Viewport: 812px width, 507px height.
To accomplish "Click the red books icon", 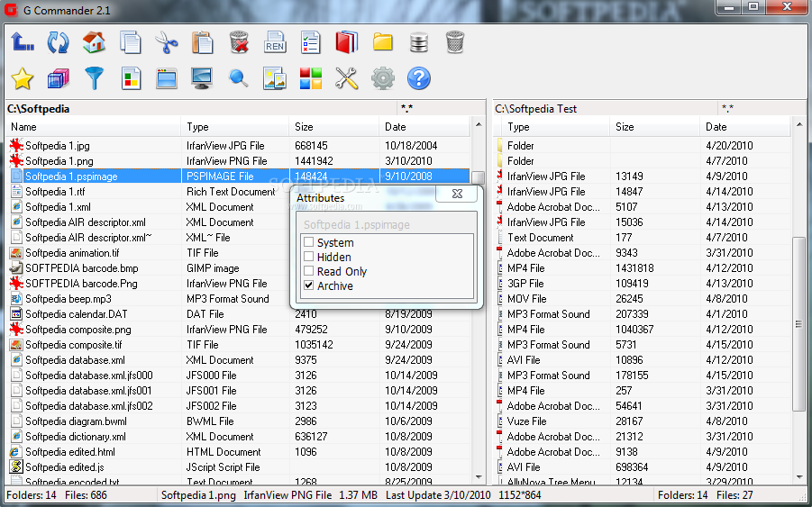I will pos(346,42).
